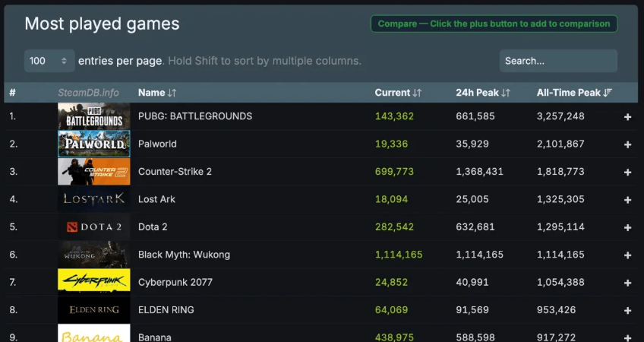Screen dimensions: 644x342
Task: Open the Counter-Strike 2 game page
Action: (x=175, y=172)
